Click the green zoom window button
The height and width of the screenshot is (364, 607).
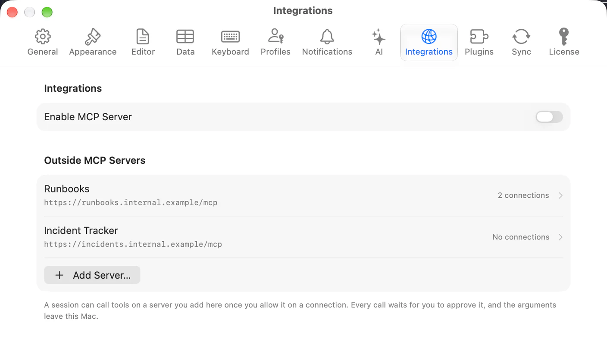pos(47,12)
